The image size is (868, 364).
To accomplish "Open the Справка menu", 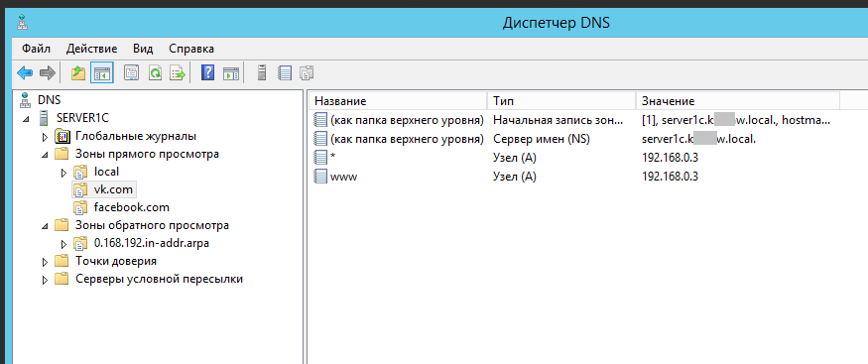I will pos(191,49).
